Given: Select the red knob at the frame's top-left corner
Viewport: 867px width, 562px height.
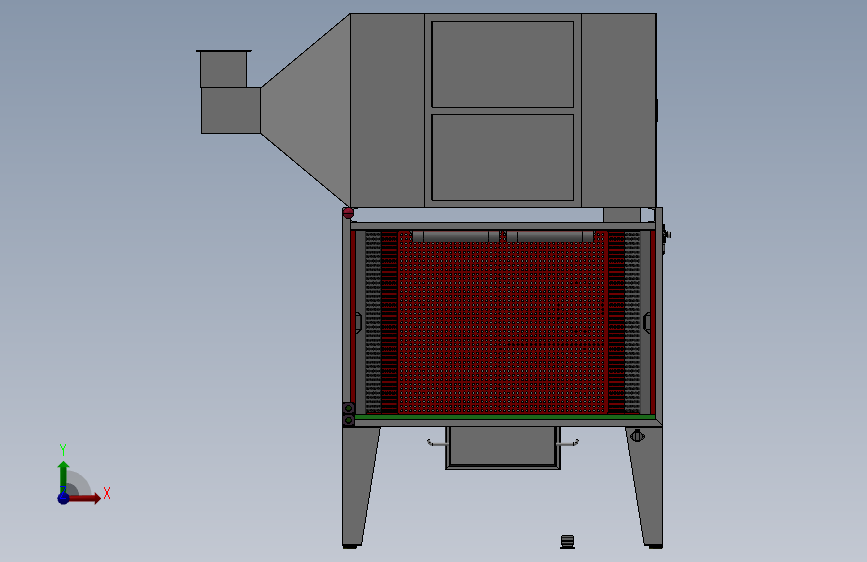Looking at the screenshot, I should coord(348,212).
